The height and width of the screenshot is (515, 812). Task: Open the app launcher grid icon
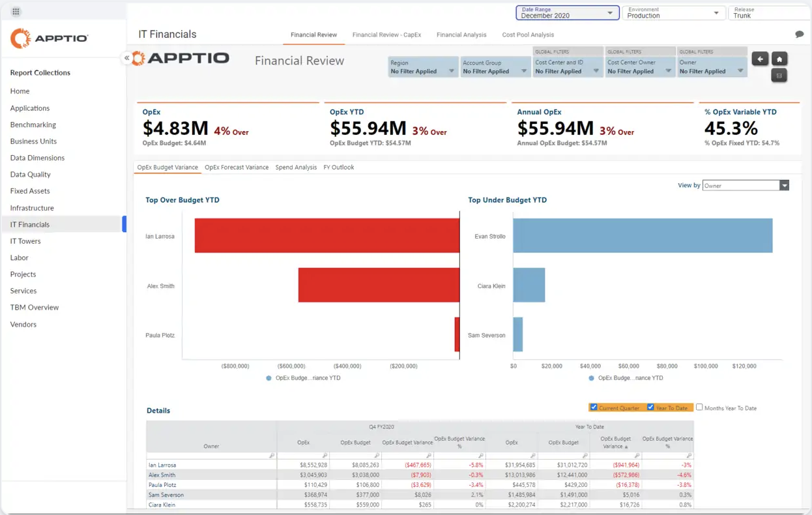[16, 12]
